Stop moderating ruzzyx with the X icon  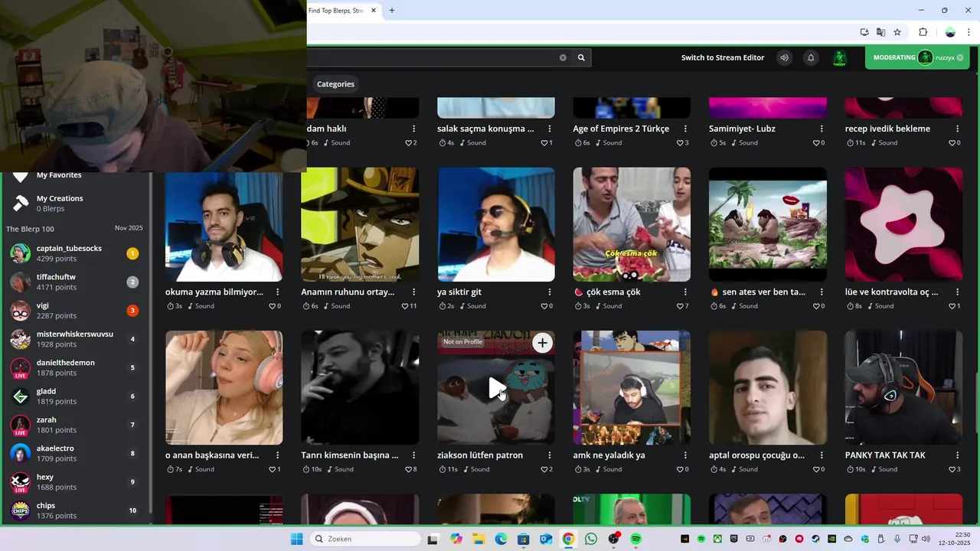[960, 57]
